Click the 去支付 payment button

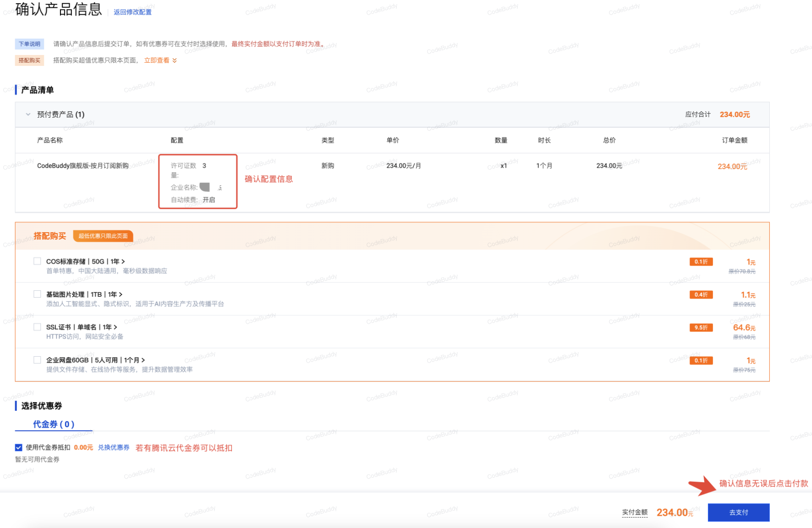tap(738, 512)
